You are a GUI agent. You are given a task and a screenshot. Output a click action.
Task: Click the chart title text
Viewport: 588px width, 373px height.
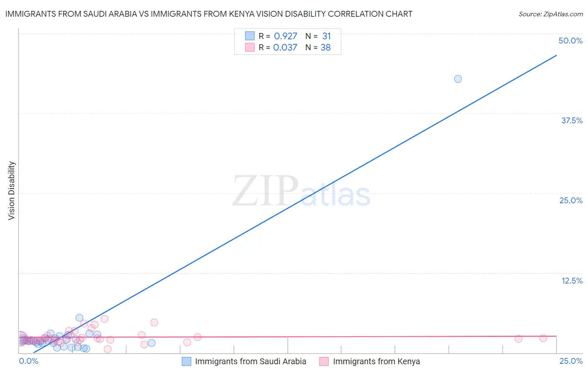[209, 14]
